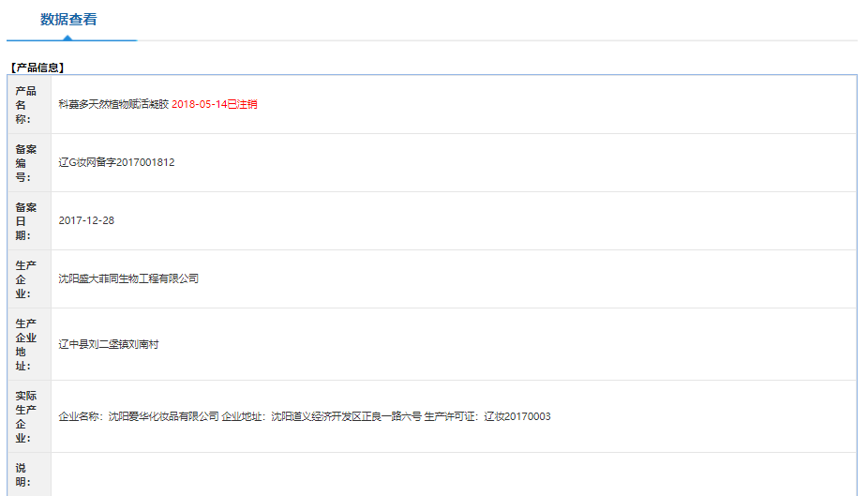Screen dimensions: 868x496
Task: Click the 生产企业地址 row label
Action: [x=26, y=344]
